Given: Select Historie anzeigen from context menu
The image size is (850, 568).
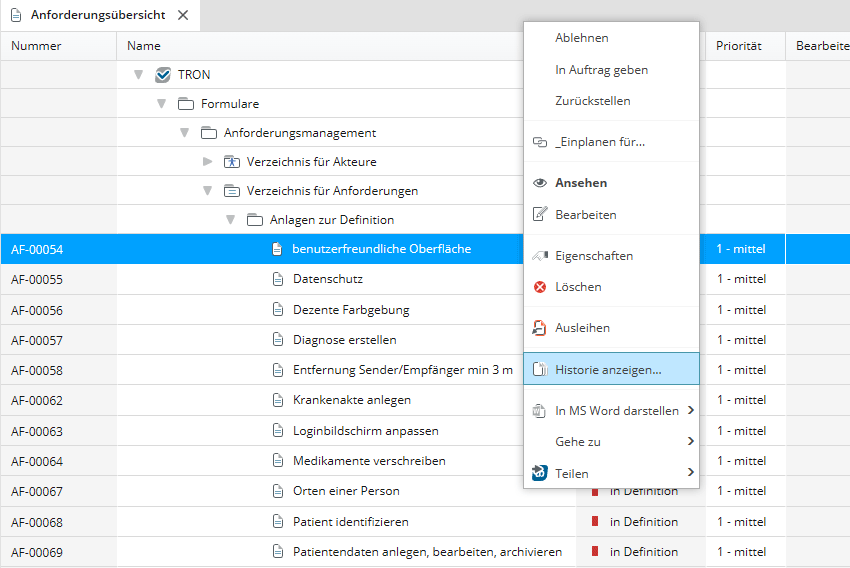Looking at the screenshot, I should (608, 370).
